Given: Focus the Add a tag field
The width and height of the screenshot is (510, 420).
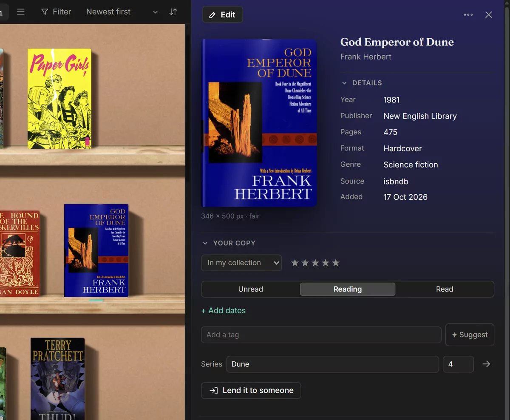Looking at the screenshot, I should 321,335.
